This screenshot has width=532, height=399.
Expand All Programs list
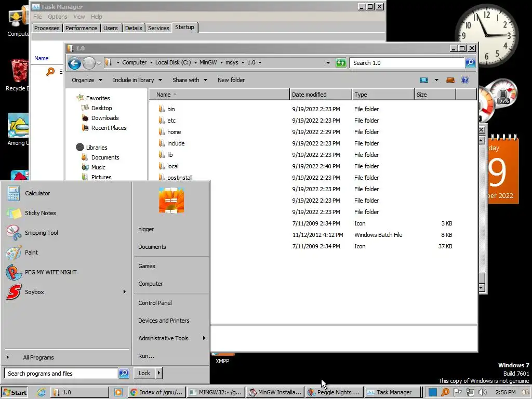coord(38,357)
